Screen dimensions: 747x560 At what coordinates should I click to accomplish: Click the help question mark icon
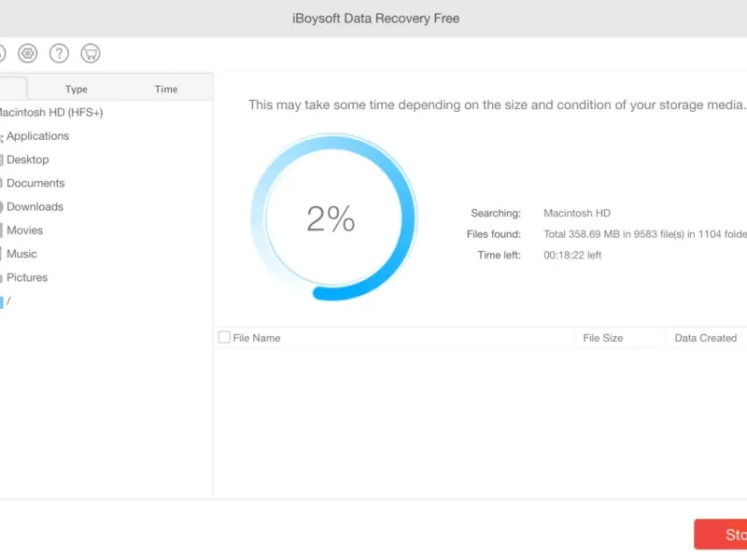[59, 53]
